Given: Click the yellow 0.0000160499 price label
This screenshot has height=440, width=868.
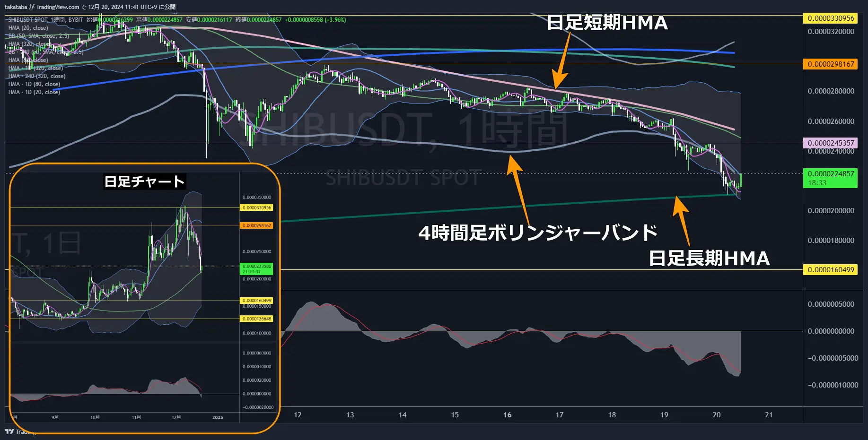Looking at the screenshot, I should (830, 270).
